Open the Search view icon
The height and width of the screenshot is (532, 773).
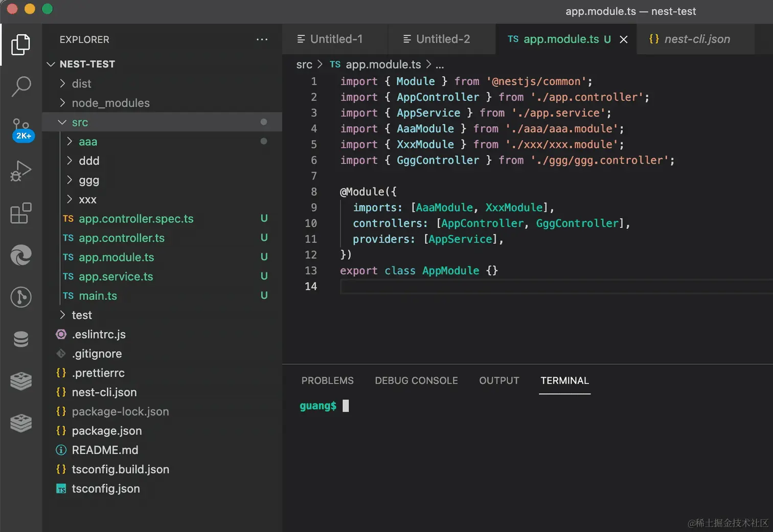21,86
